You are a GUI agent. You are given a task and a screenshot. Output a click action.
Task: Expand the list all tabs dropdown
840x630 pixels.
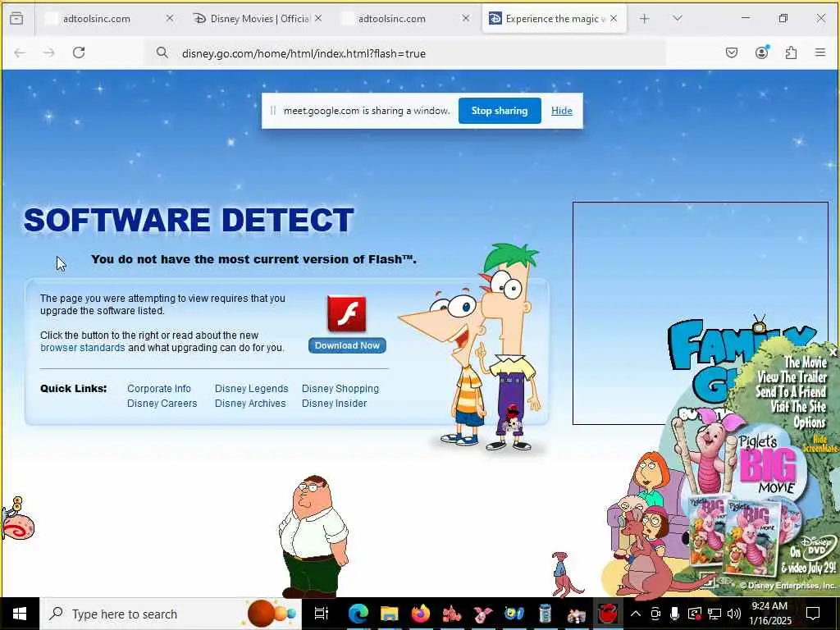click(x=677, y=19)
